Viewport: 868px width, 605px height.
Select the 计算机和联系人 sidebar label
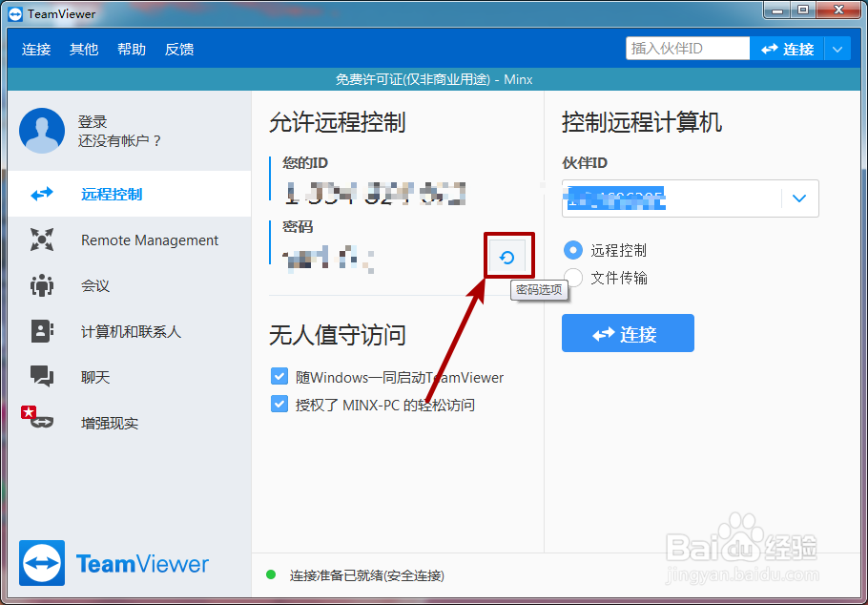click(x=131, y=332)
